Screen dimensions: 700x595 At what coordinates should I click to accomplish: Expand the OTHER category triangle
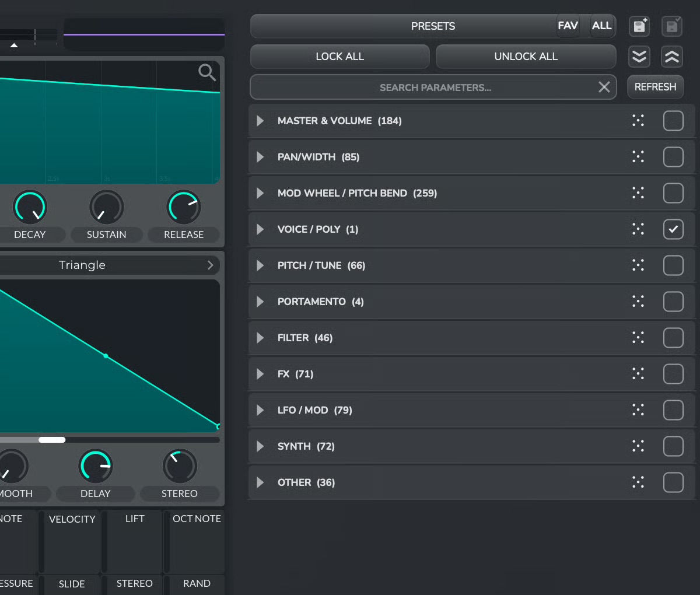click(260, 482)
